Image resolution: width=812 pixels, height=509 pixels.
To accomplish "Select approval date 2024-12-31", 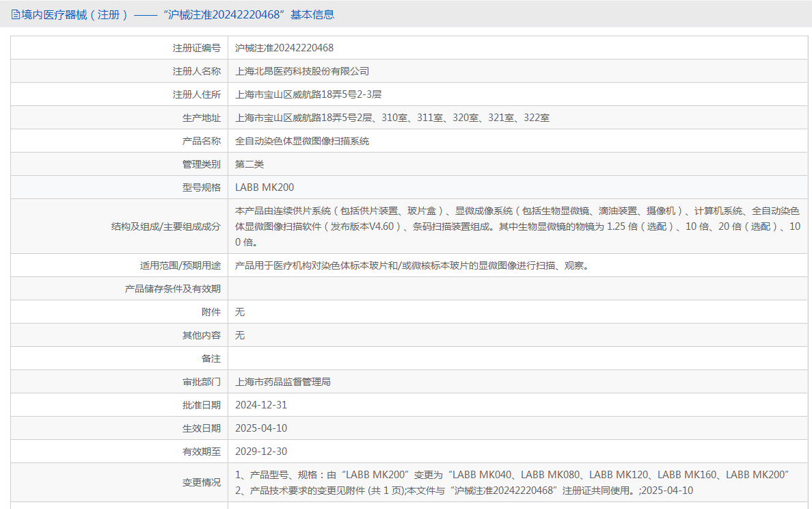I will (x=261, y=405).
